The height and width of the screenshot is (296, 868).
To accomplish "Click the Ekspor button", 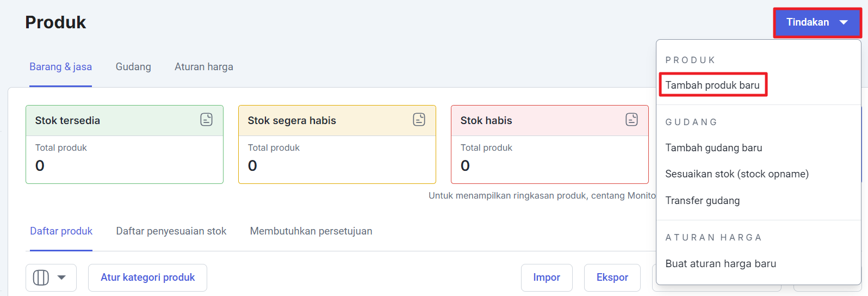I will 612,277.
